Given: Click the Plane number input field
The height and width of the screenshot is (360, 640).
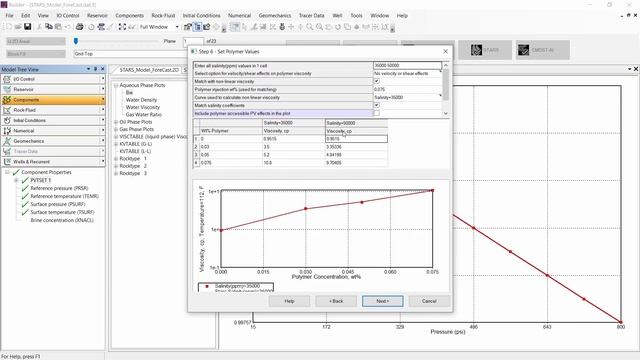Looking at the screenshot, I should coord(193,41).
